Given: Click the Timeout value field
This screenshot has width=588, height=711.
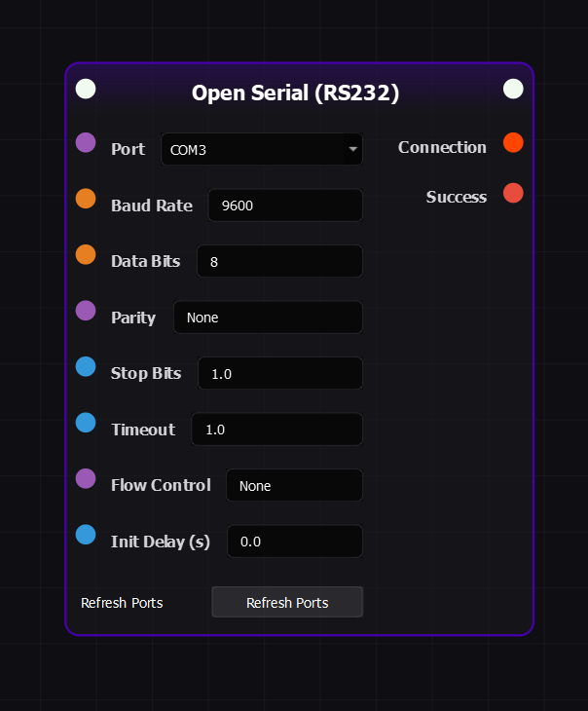Looking at the screenshot, I should [x=276, y=430].
